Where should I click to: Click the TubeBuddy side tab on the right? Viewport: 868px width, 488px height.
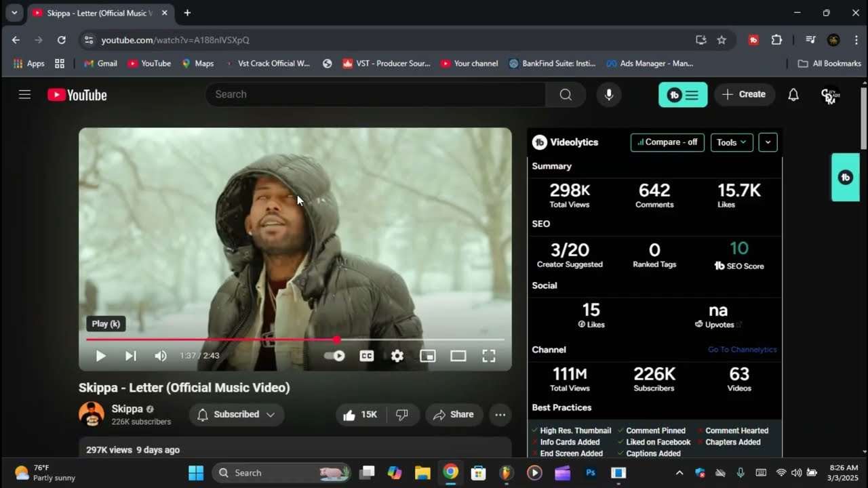[846, 178]
